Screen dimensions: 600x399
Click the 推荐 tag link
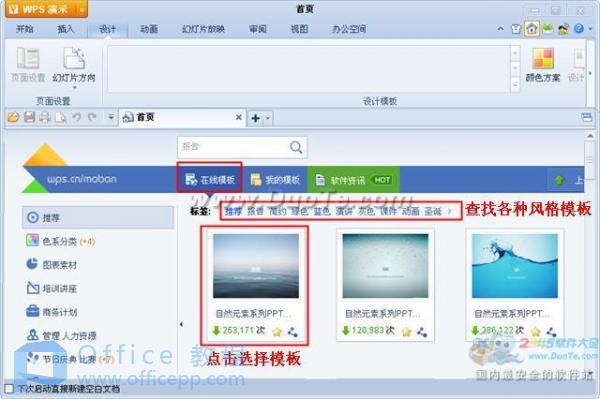click(233, 211)
